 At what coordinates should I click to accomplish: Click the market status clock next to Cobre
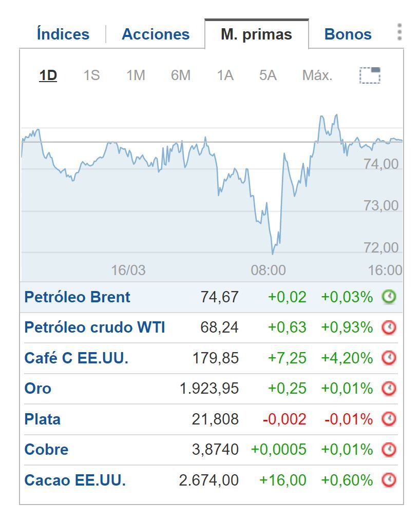[x=389, y=450]
